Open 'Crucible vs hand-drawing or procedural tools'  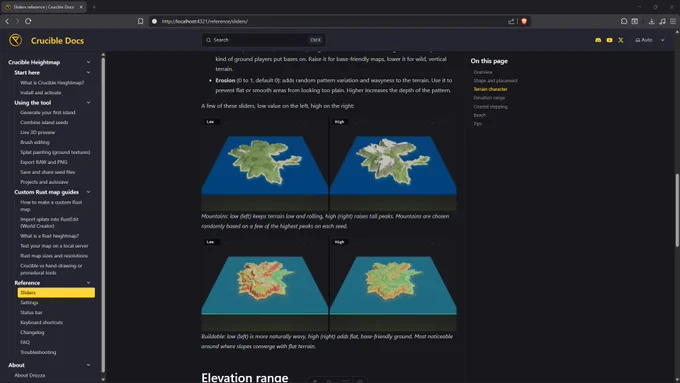click(x=51, y=269)
